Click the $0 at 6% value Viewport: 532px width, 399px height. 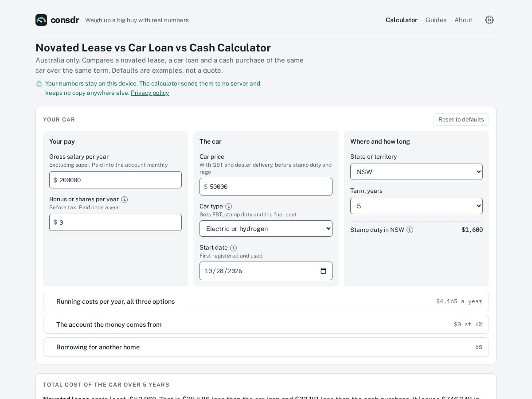(x=468, y=325)
